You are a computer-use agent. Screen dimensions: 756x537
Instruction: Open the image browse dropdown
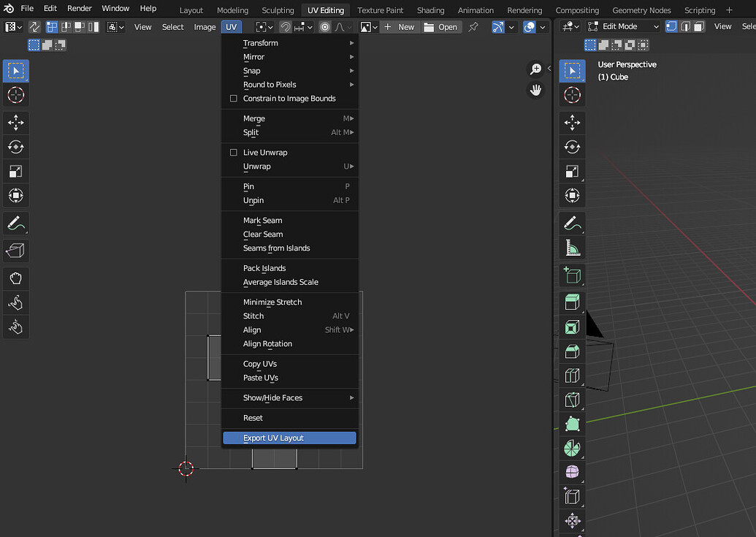370,27
